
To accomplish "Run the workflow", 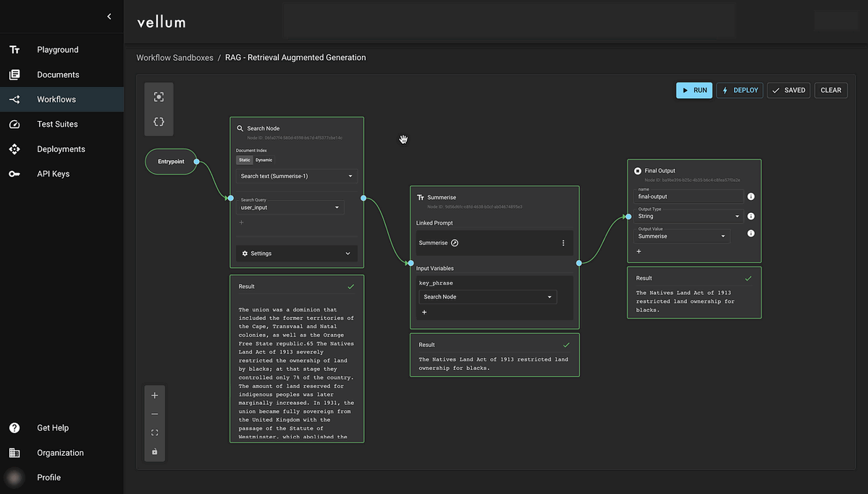I will point(694,91).
